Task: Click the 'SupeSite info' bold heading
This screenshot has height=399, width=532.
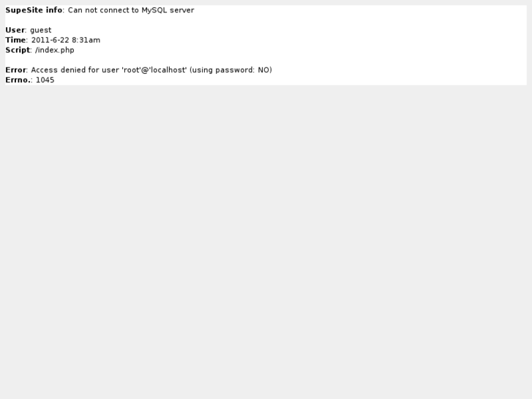Action: point(34,10)
